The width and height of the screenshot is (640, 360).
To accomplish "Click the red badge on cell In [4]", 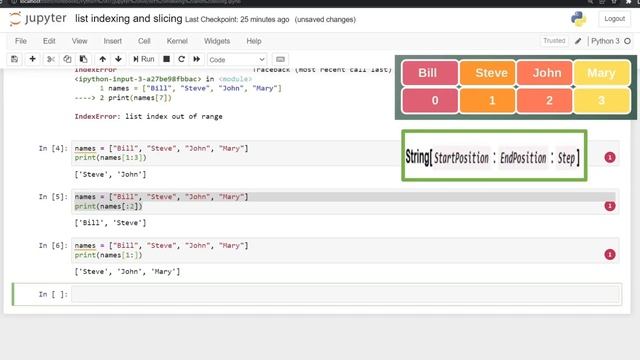I will pyautogui.click(x=610, y=158).
